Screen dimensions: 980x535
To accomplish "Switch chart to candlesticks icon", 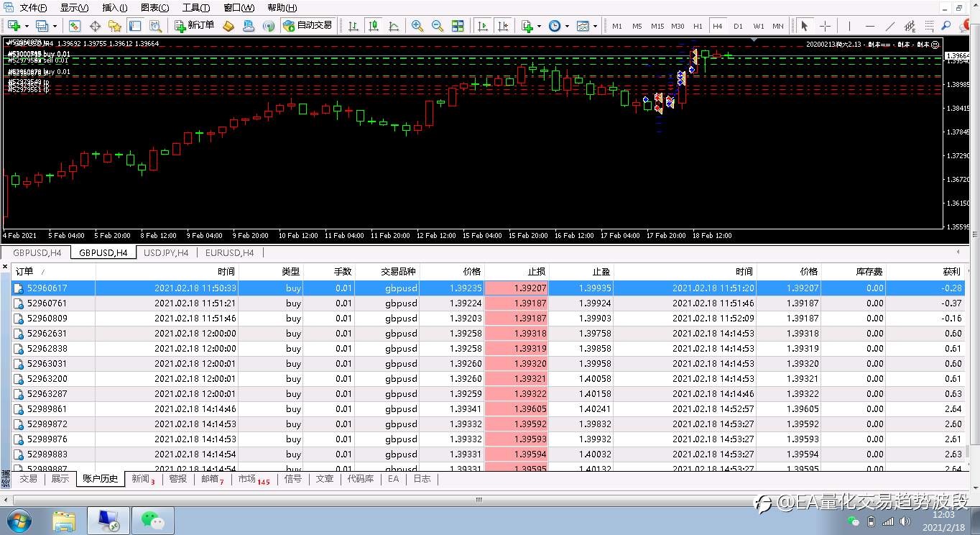I will [x=374, y=26].
